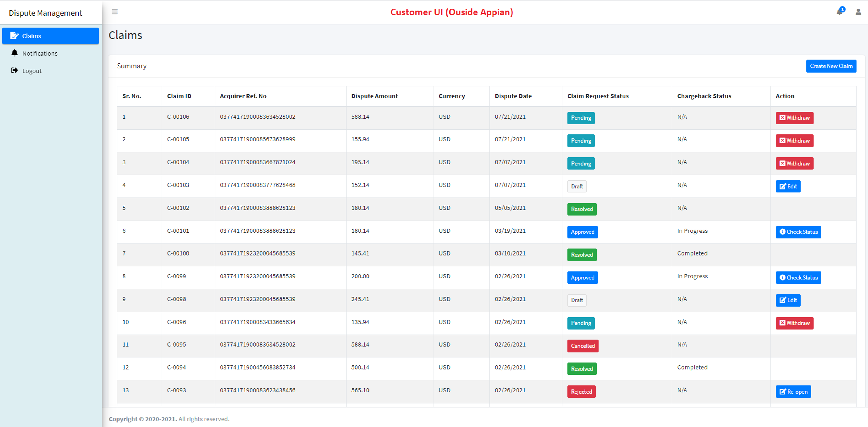868x427 pixels.
Task: Check Status for claim C-0099
Action: point(798,277)
